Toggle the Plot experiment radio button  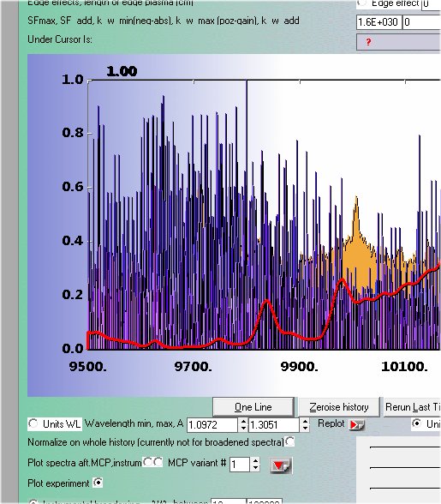(98, 483)
